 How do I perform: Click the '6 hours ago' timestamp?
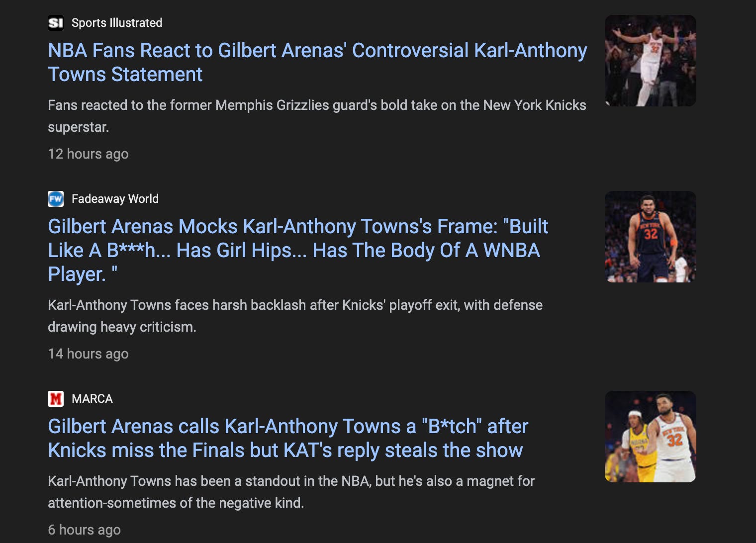click(x=84, y=530)
